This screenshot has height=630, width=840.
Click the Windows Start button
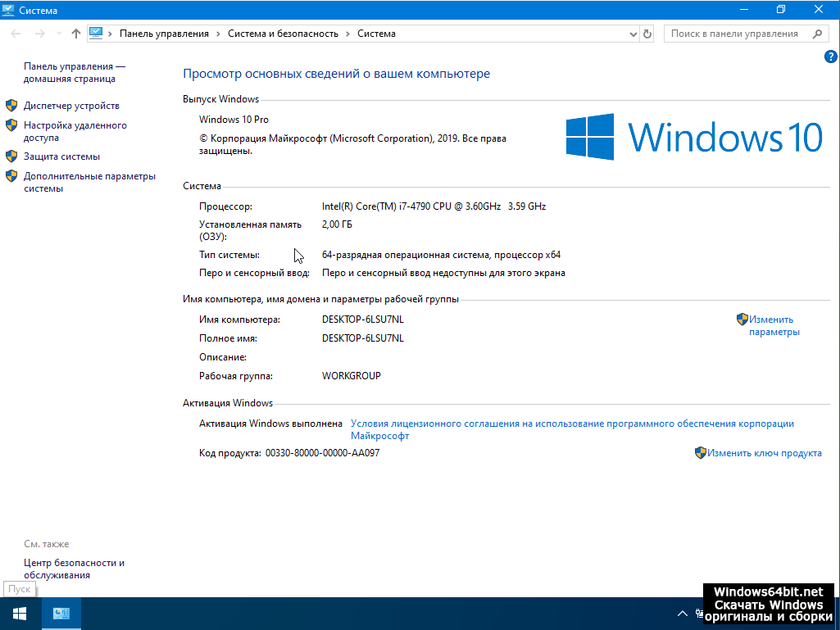point(19,614)
